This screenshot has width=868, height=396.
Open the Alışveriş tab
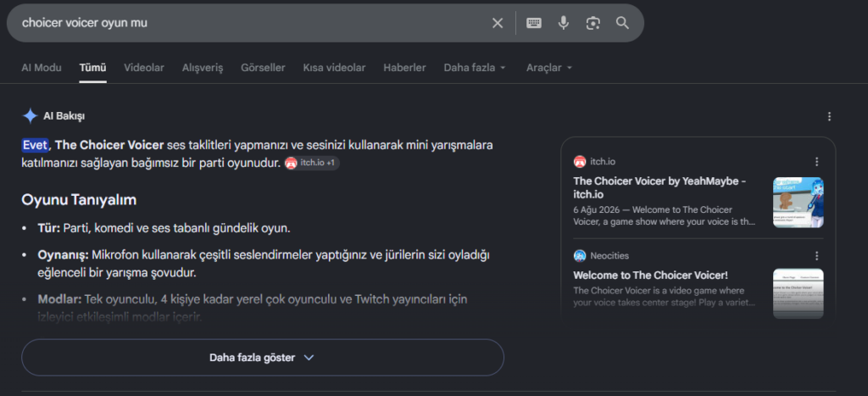pyautogui.click(x=203, y=68)
